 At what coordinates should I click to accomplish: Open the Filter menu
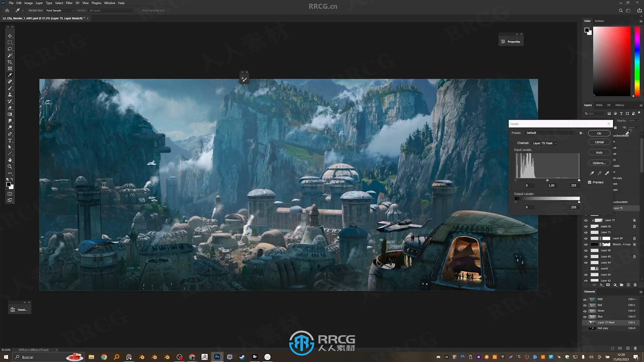(x=69, y=3)
